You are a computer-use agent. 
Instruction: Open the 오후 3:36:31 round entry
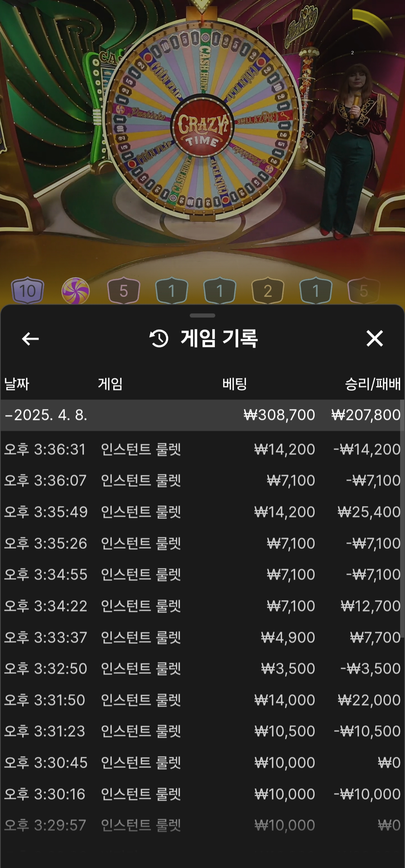[202, 449]
